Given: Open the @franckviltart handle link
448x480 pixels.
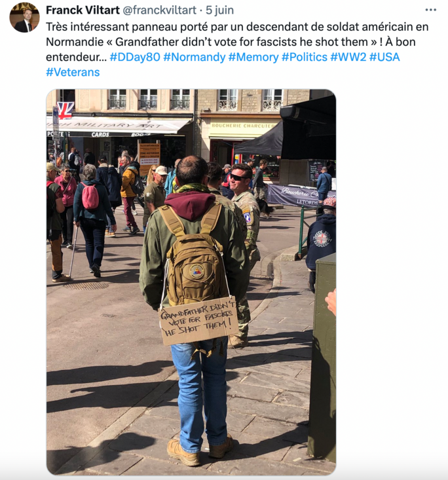Looking at the screenshot, I should [160, 10].
